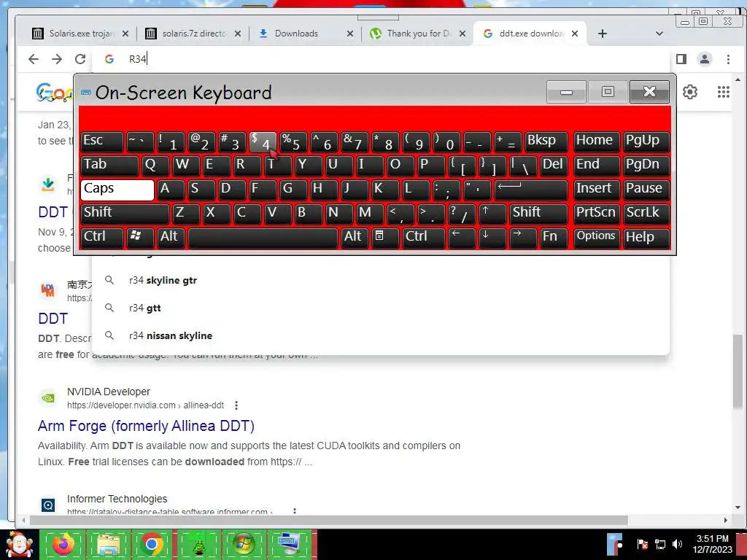
Task: Click the Esc key on keyboard
Action: tap(101, 141)
